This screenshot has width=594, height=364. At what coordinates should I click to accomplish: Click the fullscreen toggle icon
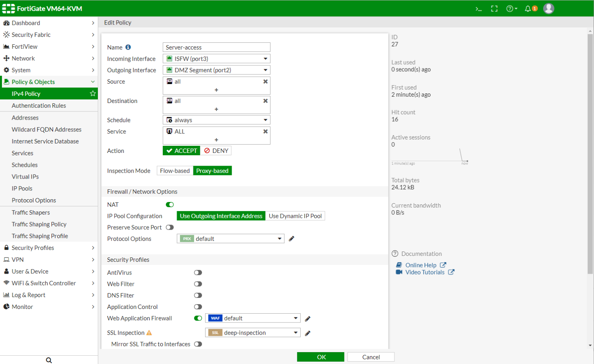[x=494, y=8]
